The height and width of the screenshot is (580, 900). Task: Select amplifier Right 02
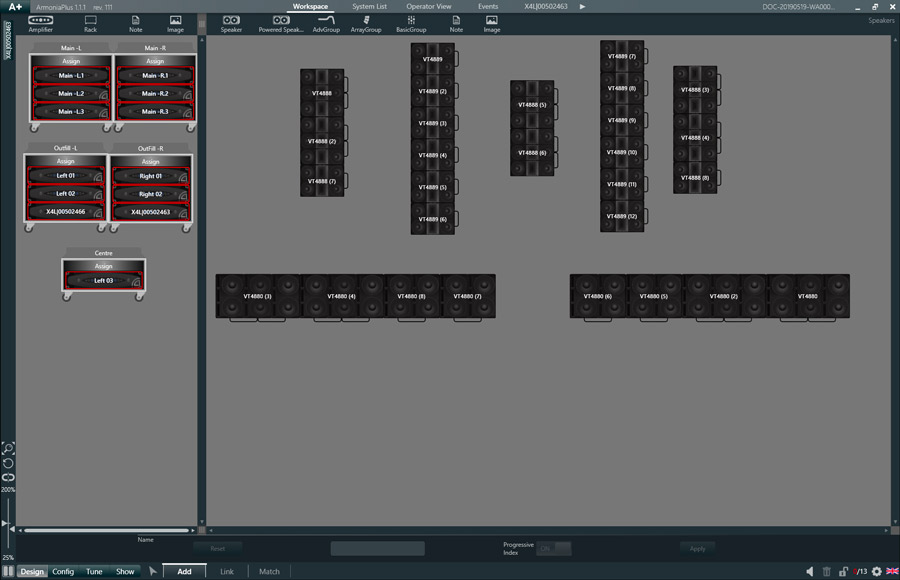click(x=150, y=194)
